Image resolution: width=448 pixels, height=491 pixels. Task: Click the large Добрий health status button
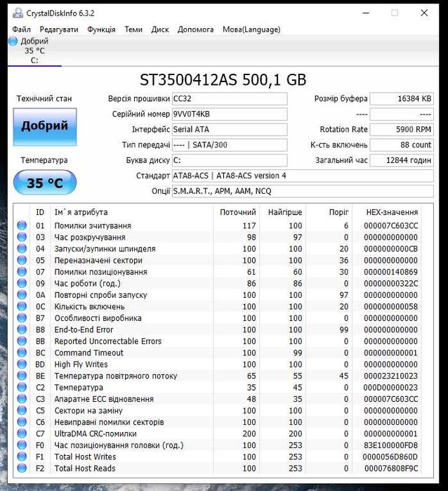(45, 126)
